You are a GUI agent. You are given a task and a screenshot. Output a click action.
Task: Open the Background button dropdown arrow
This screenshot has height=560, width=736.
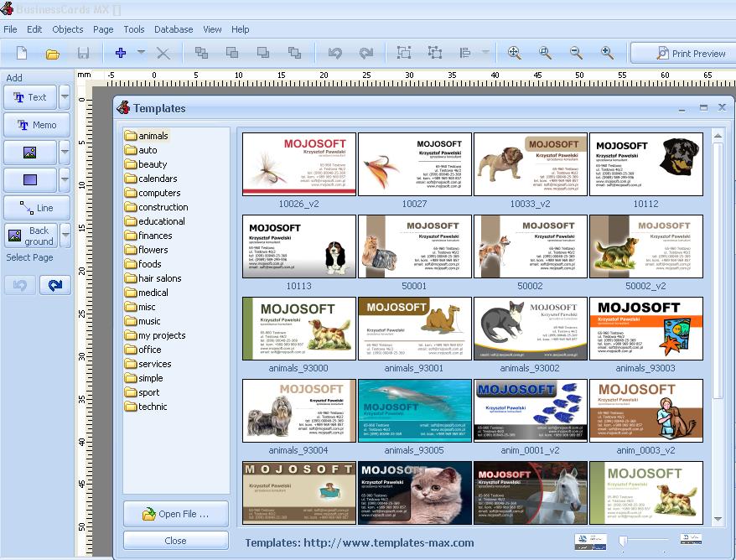click(x=65, y=236)
